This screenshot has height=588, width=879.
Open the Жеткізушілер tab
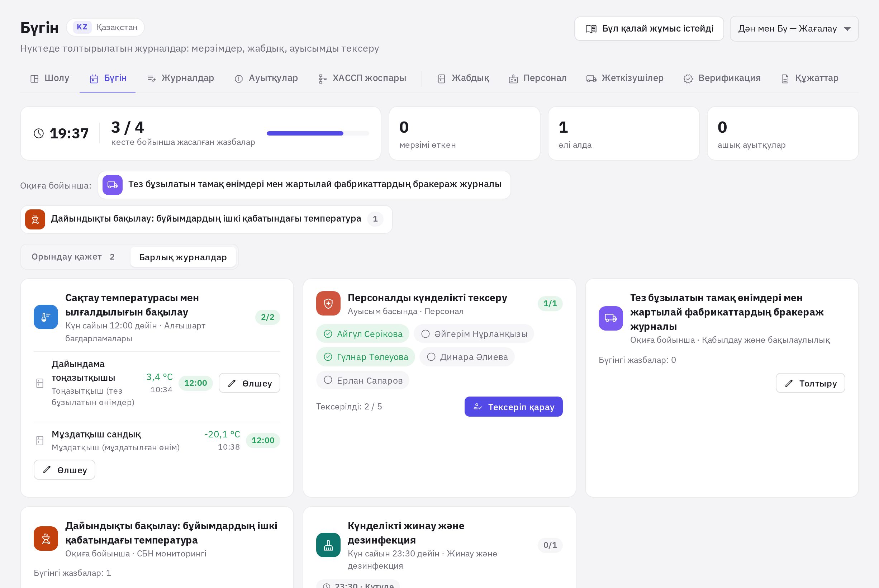624,78
